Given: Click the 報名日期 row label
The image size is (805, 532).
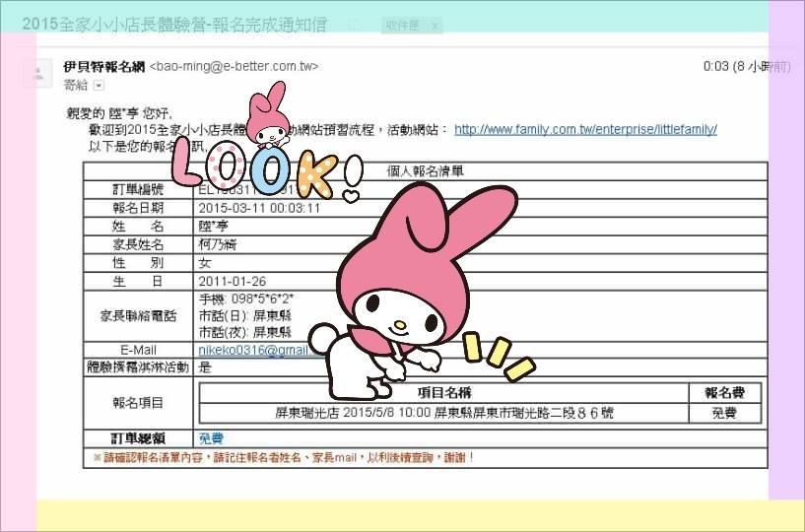Looking at the screenshot, I should (x=138, y=208).
